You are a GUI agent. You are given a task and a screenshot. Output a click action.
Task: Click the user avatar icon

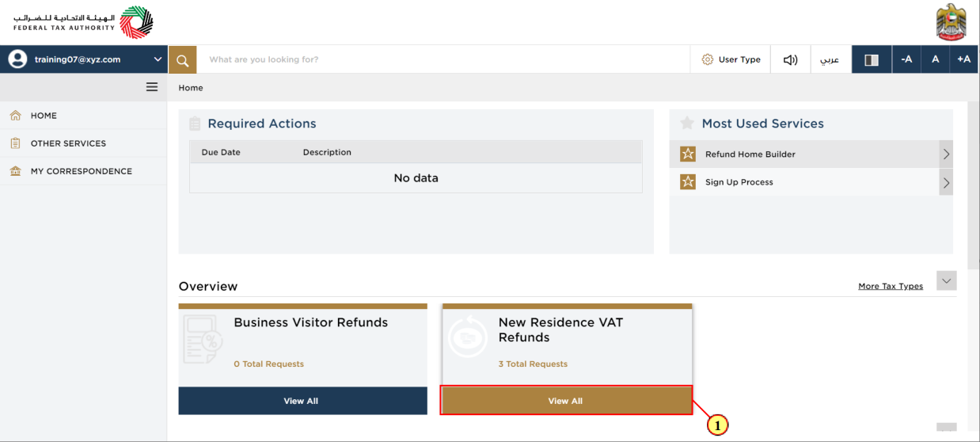point(17,59)
